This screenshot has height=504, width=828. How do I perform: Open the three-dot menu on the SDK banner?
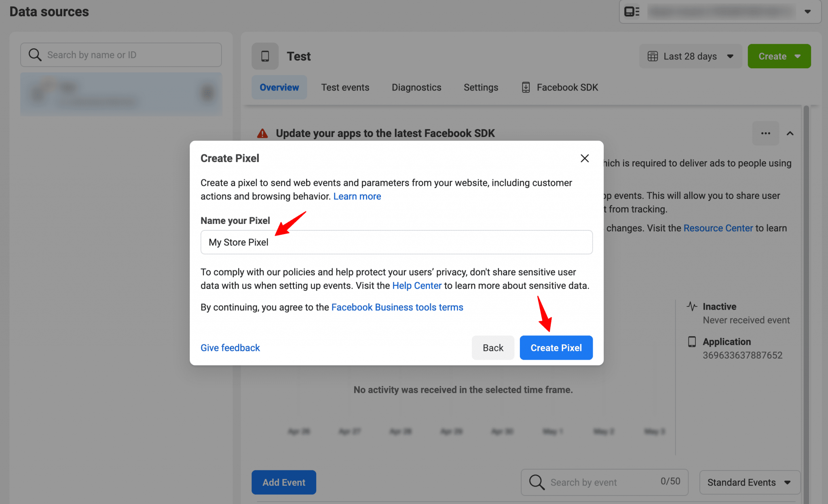[x=765, y=133]
